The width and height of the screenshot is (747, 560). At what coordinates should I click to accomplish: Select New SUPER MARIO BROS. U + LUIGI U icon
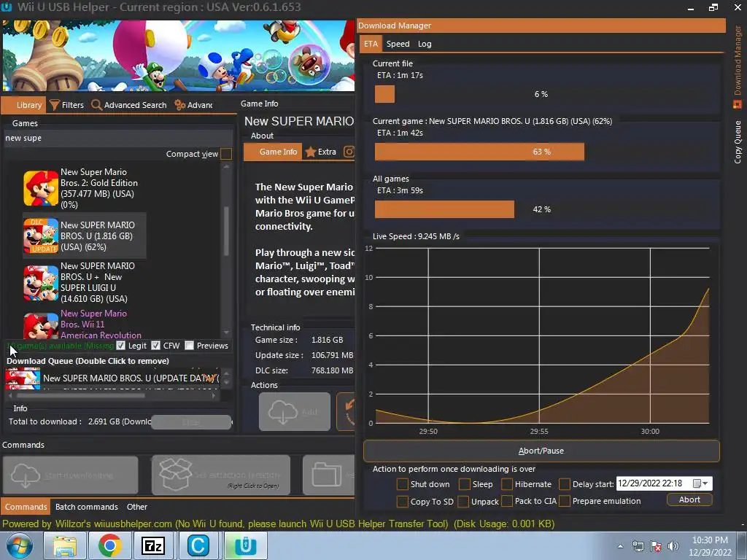pos(41,283)
